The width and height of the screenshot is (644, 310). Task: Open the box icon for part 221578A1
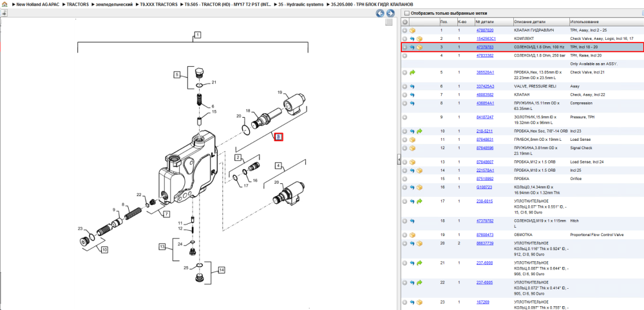(419, 170)
